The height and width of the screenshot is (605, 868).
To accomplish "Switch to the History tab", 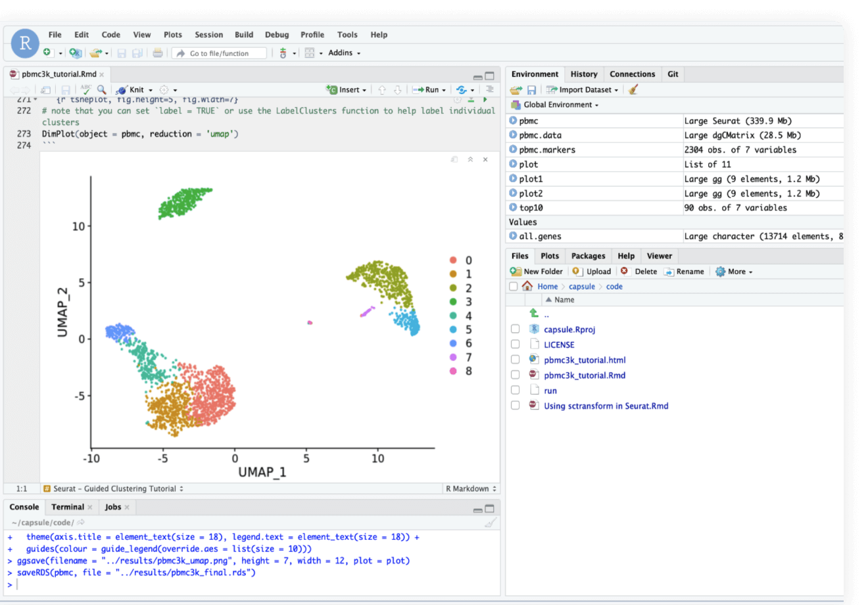I will point(583,74).
